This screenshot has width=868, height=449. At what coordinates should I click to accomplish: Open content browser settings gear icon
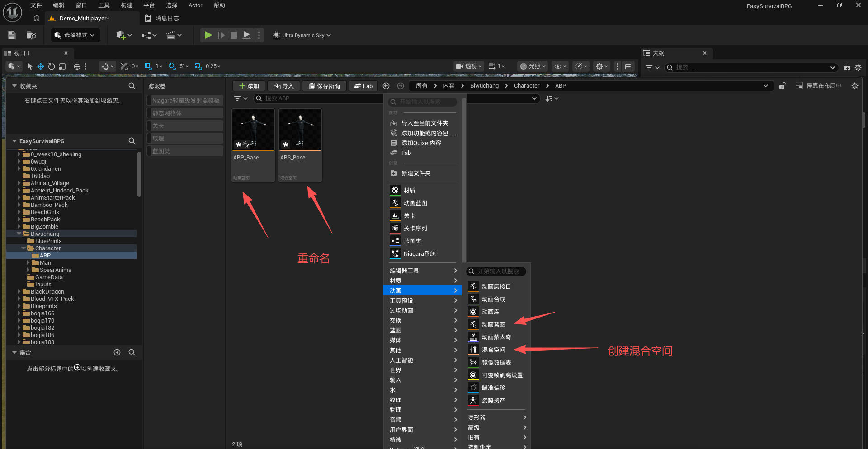click(855, 86)
